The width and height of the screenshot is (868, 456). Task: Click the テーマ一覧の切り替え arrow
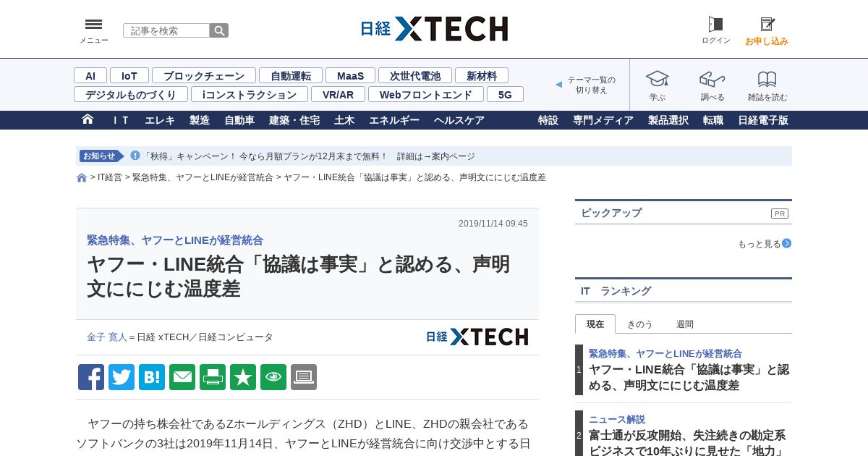tap(558, 85)
